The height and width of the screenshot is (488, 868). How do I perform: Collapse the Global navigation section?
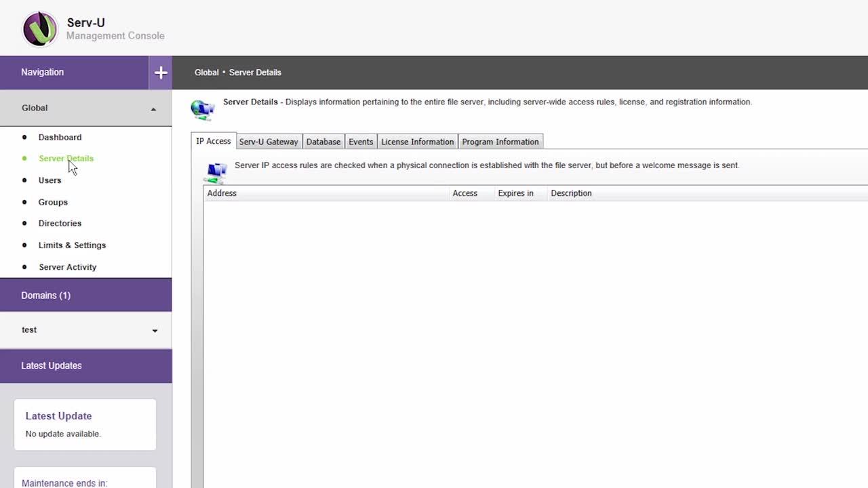click(153, 109)
